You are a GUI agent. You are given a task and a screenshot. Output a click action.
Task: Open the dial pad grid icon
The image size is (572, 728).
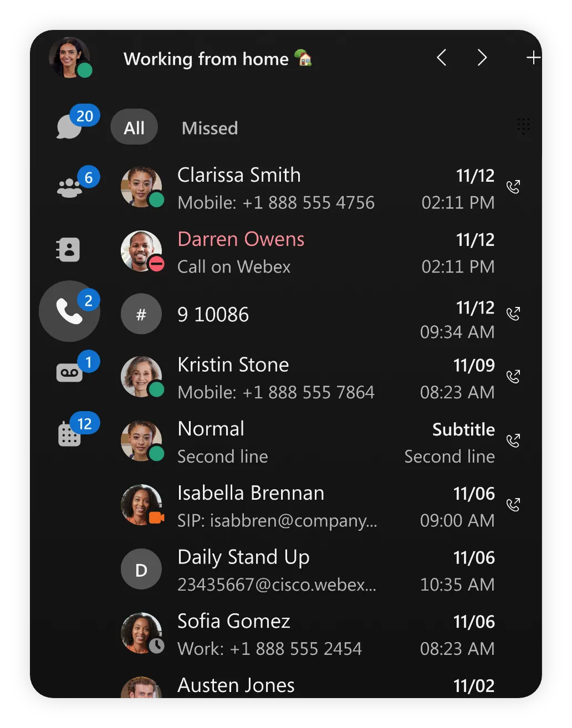(523, 126)
